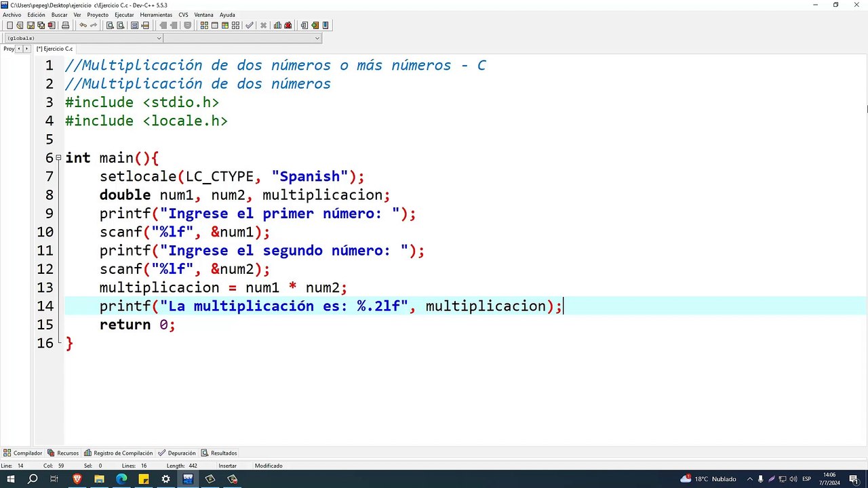Open the Edición menu
The width and height of the screenshot is (868, 488).
36,14
